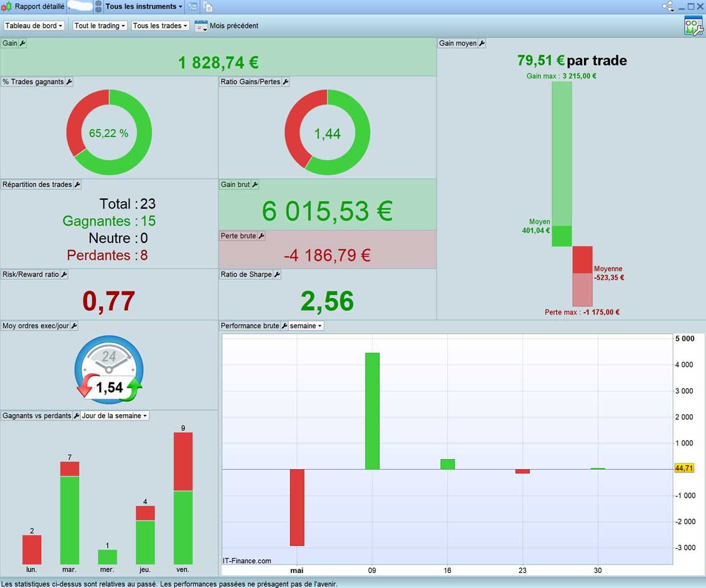706x588 pixels.
Task: Open wrench settings for Gain panel
Action: pyautogui.click(x=22, y=43)
